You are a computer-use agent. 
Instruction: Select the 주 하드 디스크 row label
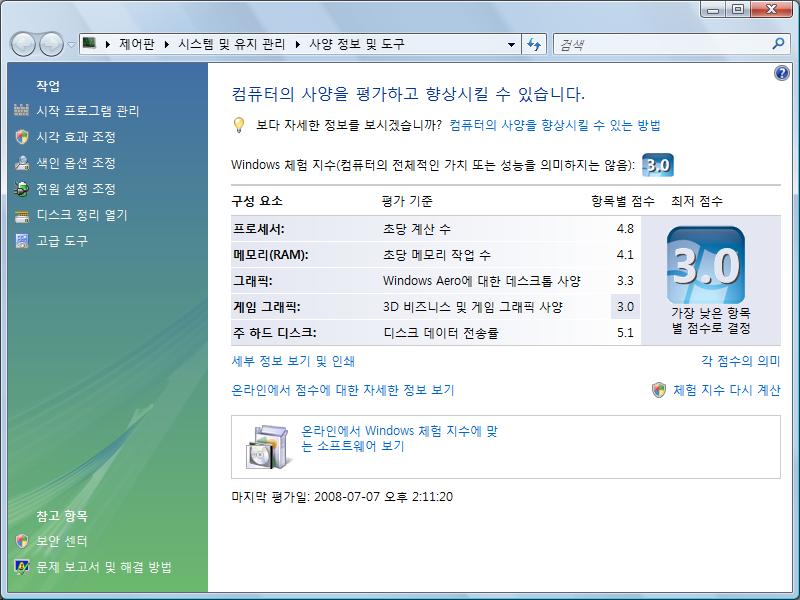coord(275,333)
